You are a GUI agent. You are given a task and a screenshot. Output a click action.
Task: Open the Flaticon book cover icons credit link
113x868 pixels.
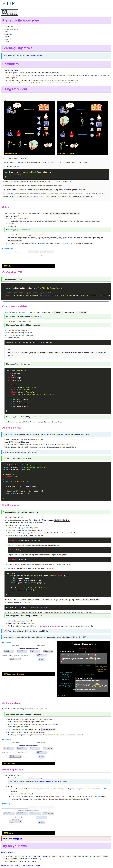21,865
